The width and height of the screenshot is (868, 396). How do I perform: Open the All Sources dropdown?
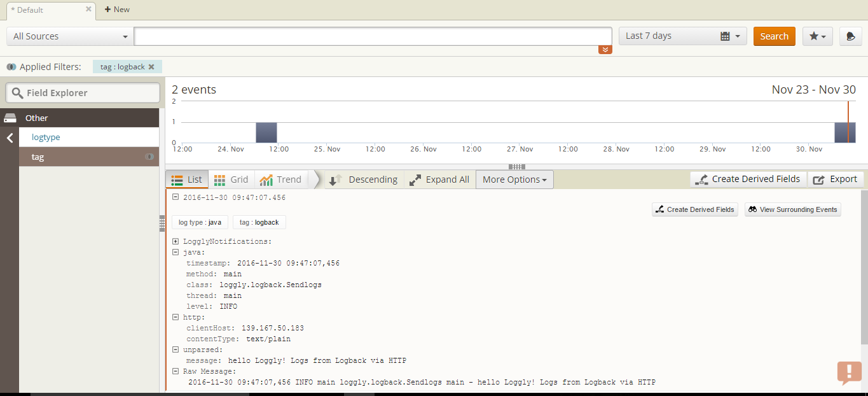pyautogui.click(x=70, y=36)
